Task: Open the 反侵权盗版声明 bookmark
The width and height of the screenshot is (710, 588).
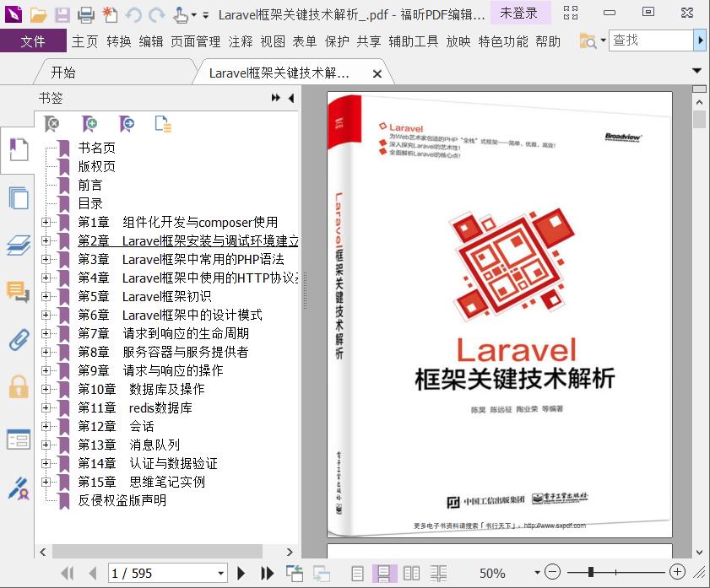Action: pos(122,500)
